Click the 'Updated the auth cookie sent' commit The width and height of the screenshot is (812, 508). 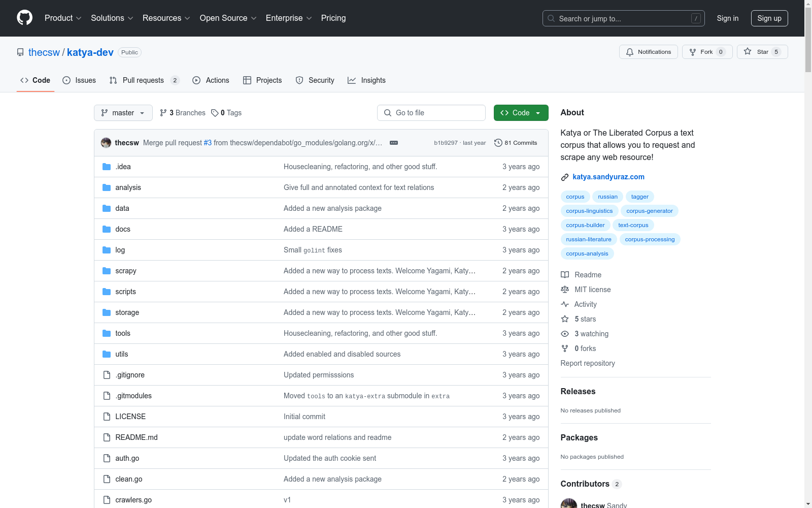click(330, 458)
